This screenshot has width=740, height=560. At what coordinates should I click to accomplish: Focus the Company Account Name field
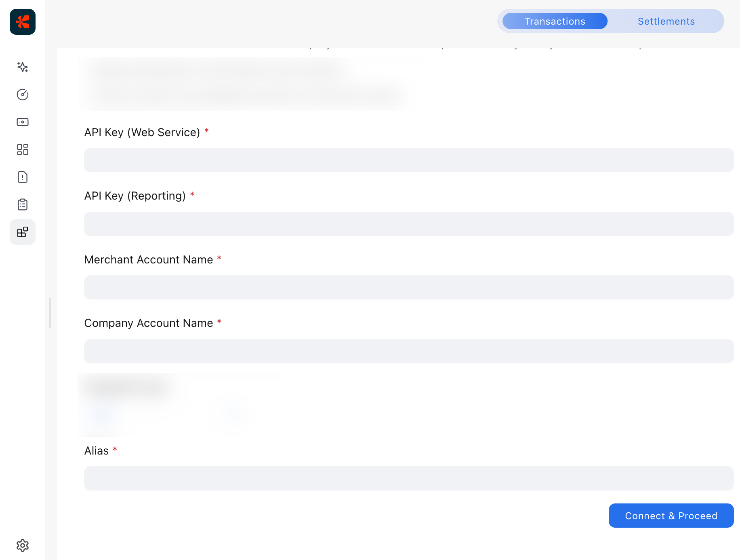(x=409, y=351)
